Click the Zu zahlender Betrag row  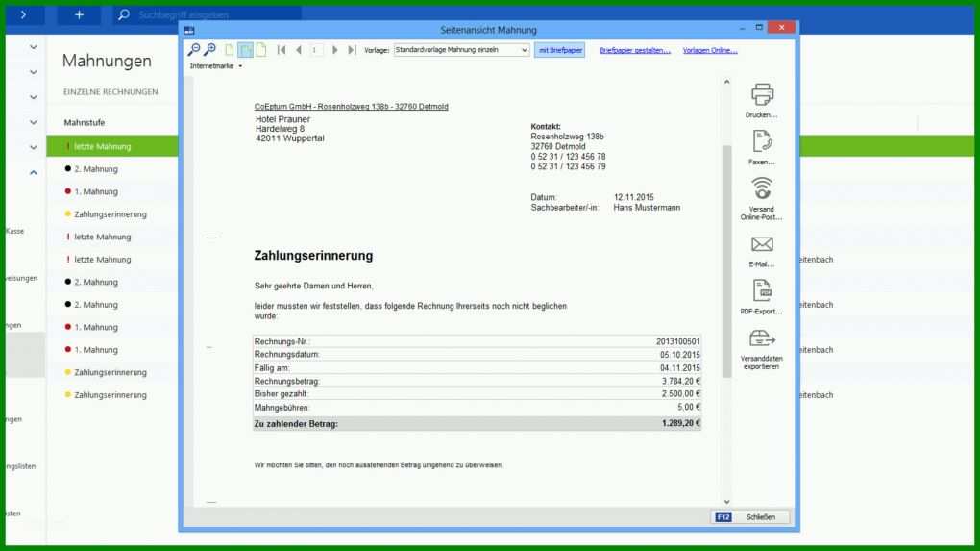point(477,423)
